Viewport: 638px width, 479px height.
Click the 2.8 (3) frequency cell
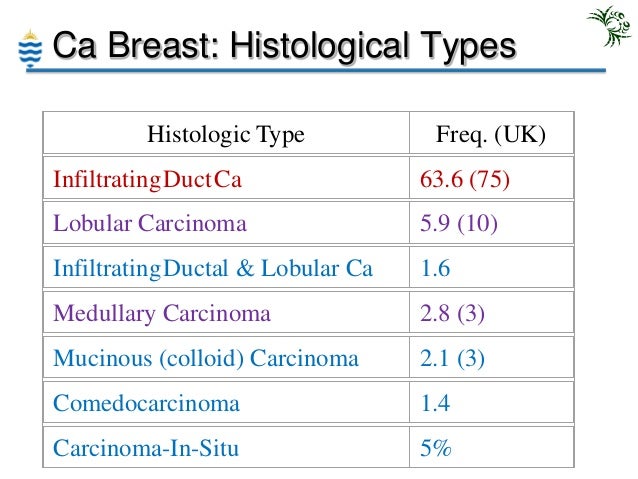click(x=453, y=313)
